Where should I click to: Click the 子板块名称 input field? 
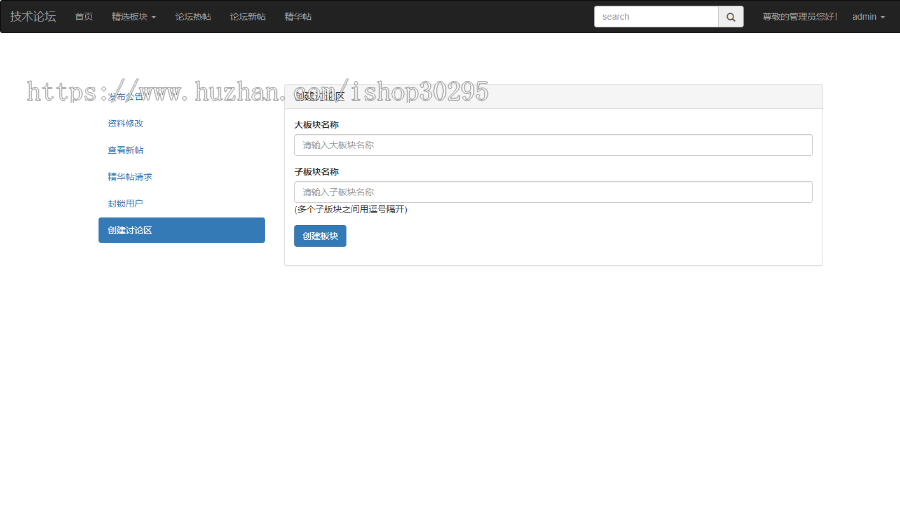pos(553,192)
